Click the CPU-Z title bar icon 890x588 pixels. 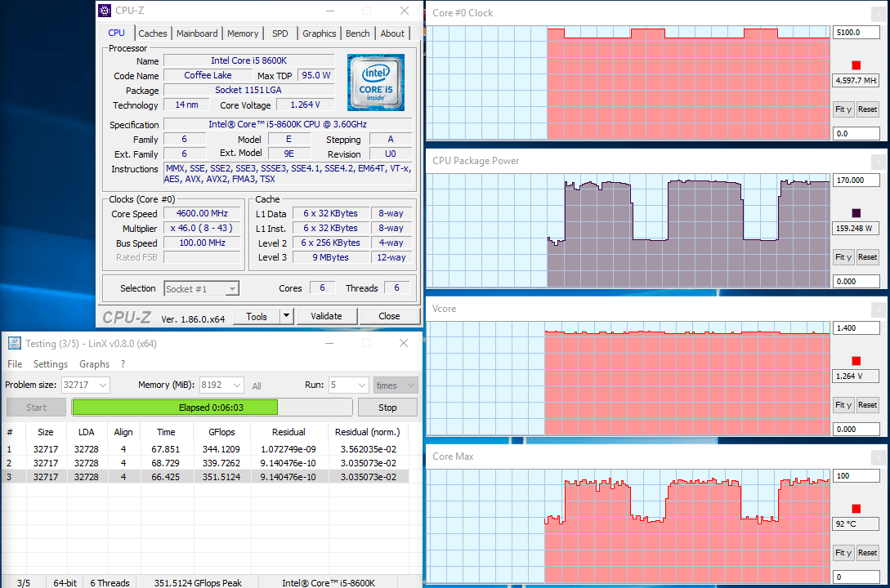[104, 11]
